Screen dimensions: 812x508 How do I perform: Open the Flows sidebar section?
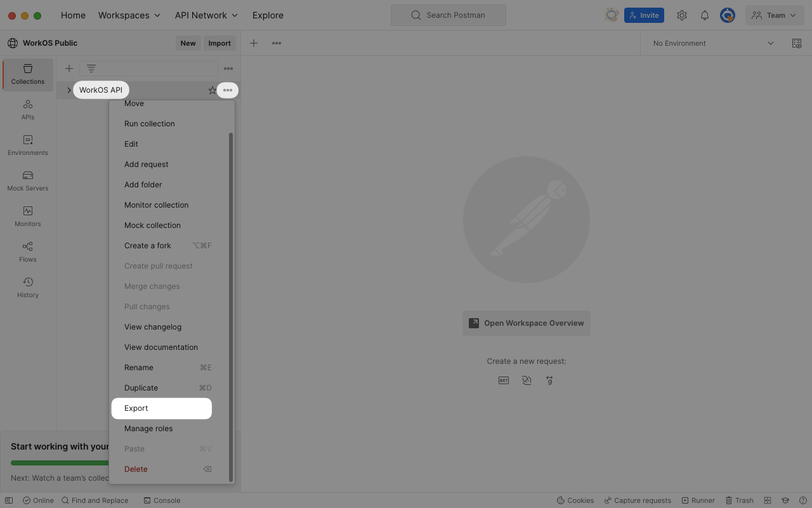pos(28,252)
